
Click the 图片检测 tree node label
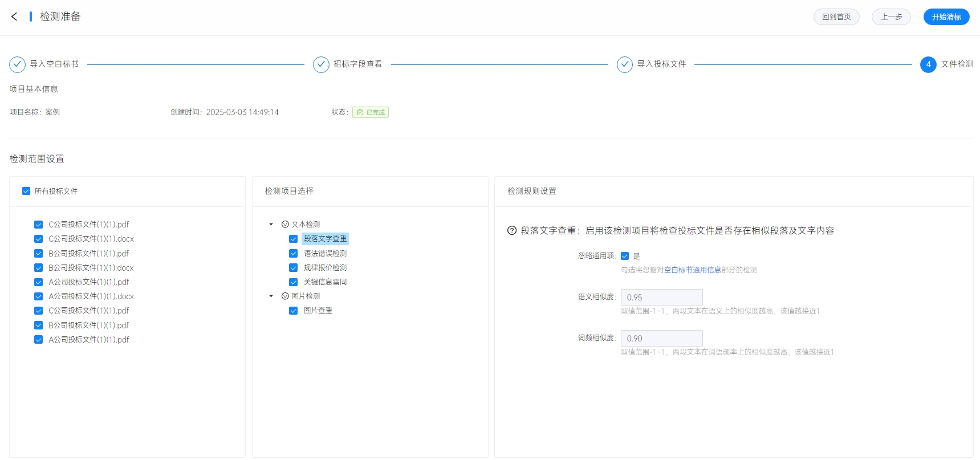pos(306,296)
